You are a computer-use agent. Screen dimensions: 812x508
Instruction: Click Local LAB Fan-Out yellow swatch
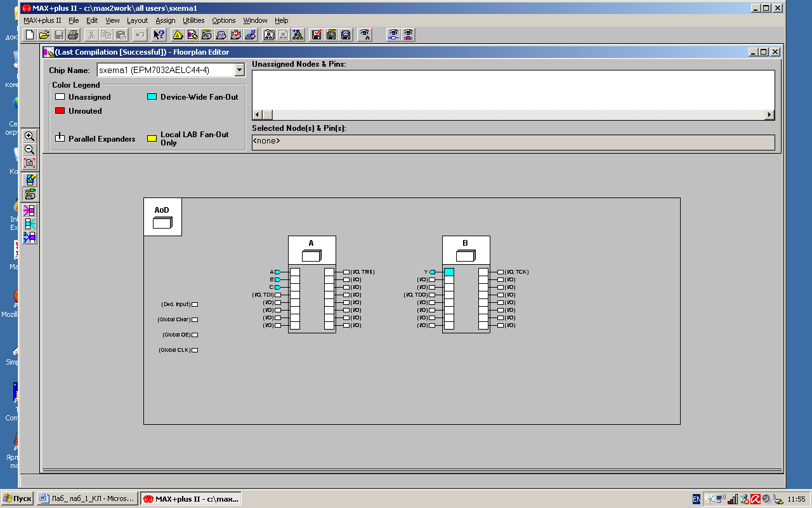[152, 138]
